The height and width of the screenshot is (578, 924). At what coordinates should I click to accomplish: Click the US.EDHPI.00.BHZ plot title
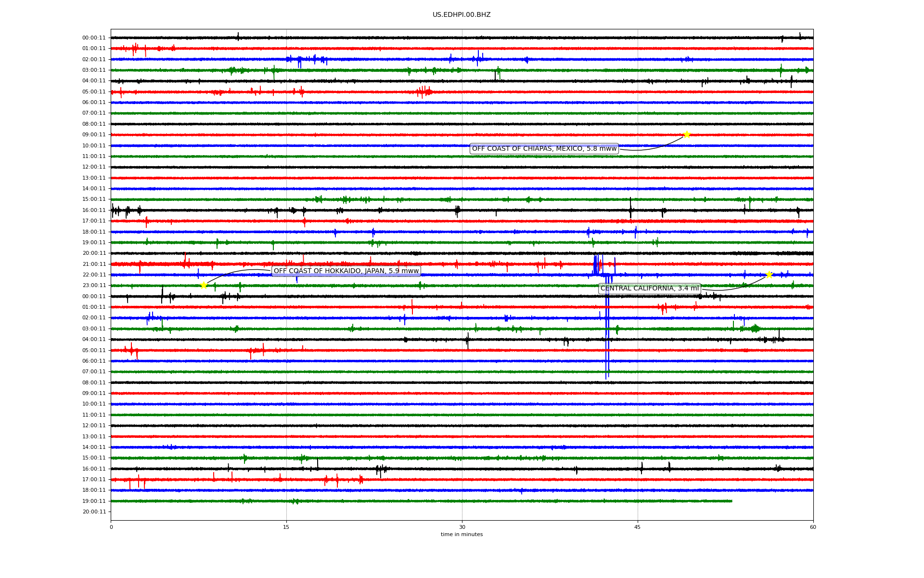(x=462, y=15)
